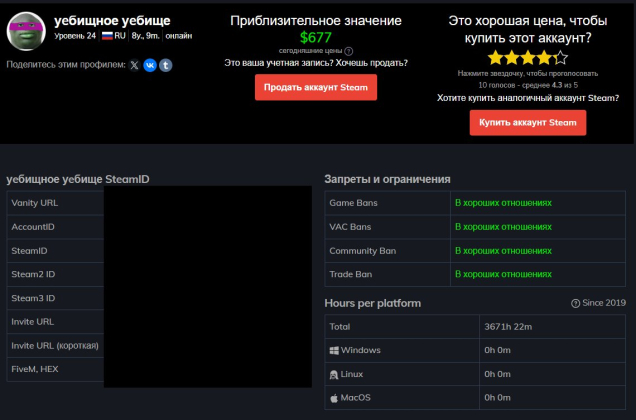
Task: Click the Запреты и ограничения heading
Action: pyautogui.click(x=387, y=179)
